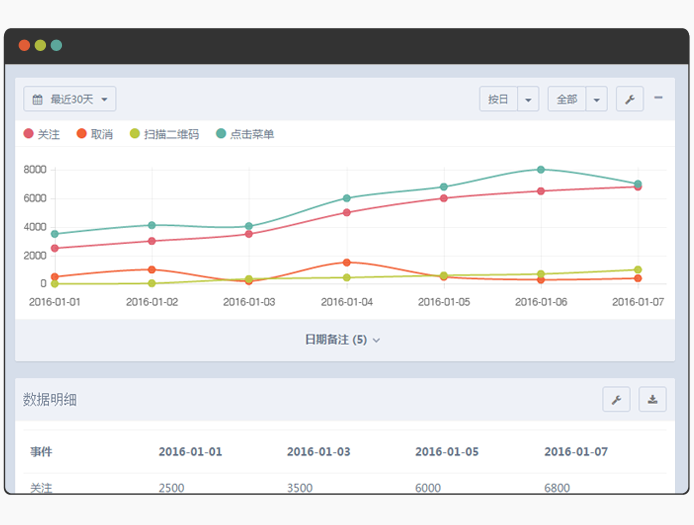This screenshot has width=694, height=525.
Task: Click the 全部 filter button
Action: click(x=567, y=99)
